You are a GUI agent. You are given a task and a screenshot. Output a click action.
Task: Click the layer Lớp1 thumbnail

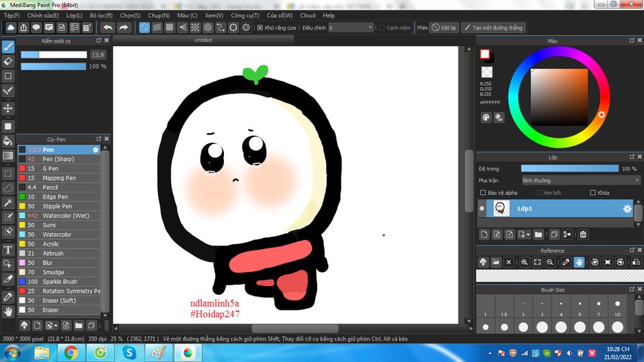(500, 209)
